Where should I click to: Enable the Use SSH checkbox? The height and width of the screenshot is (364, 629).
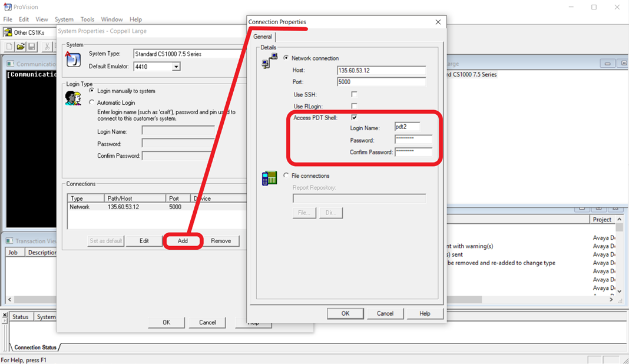point(354,94)
